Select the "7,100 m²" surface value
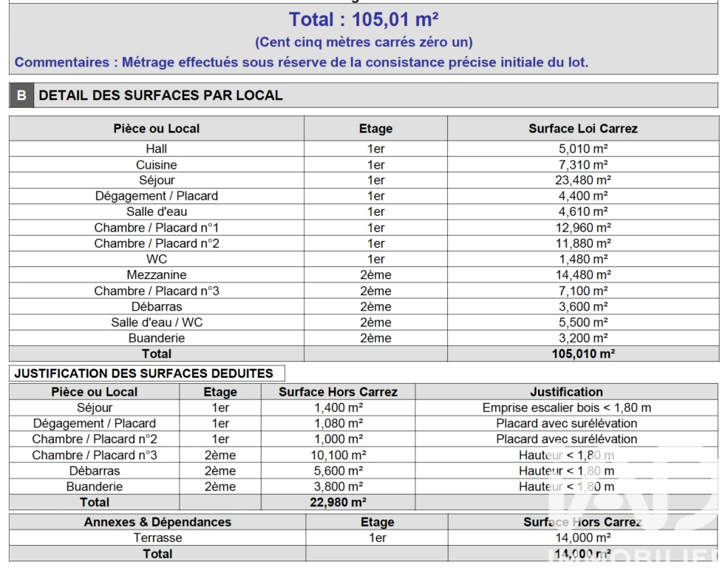Viewport: 728px width, 568px height. tap(583, 291)
